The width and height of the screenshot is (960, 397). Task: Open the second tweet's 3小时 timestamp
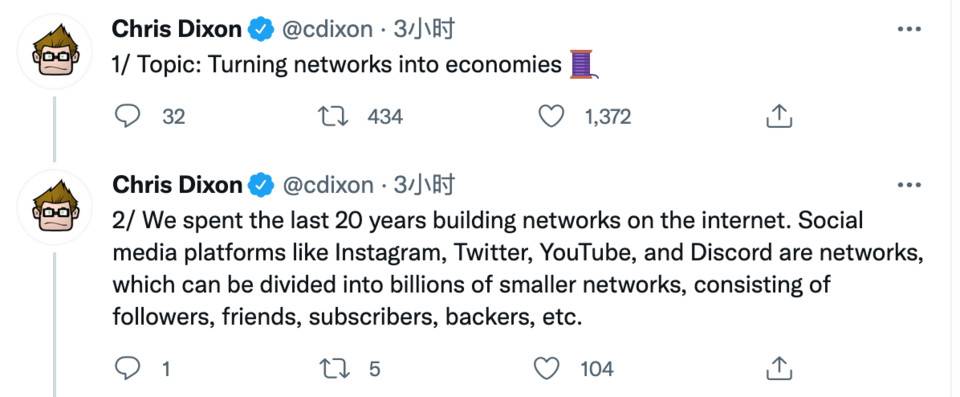coord(424,185)
